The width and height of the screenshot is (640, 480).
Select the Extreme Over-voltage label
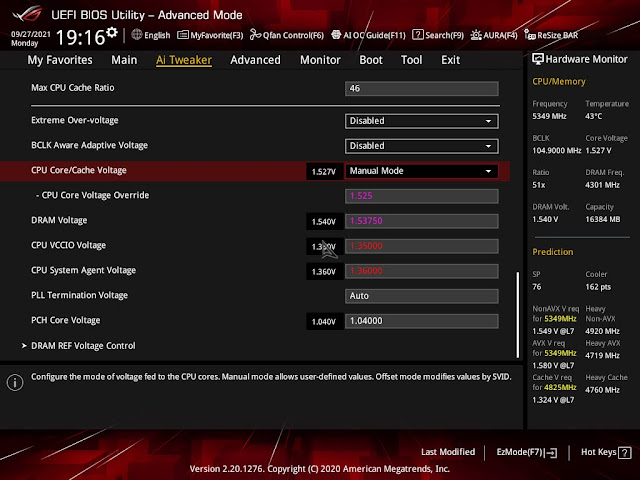[x=75, y=120]
